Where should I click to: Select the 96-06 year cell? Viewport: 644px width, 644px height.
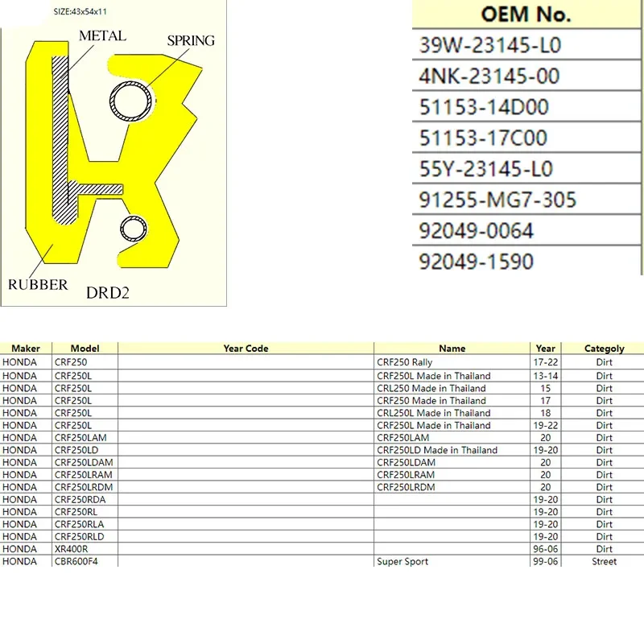tap(546, 549)
